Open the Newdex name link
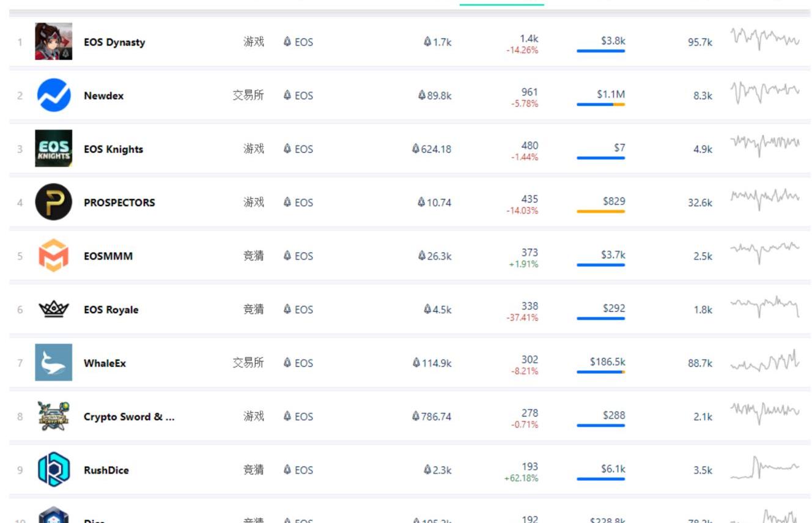 pyautogui.click(x=103, y=96)
